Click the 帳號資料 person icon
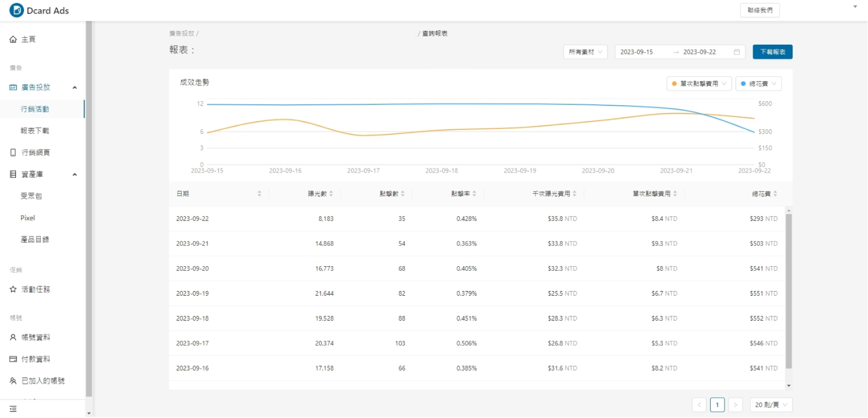The image size is (868, 418). pos(13,337)
